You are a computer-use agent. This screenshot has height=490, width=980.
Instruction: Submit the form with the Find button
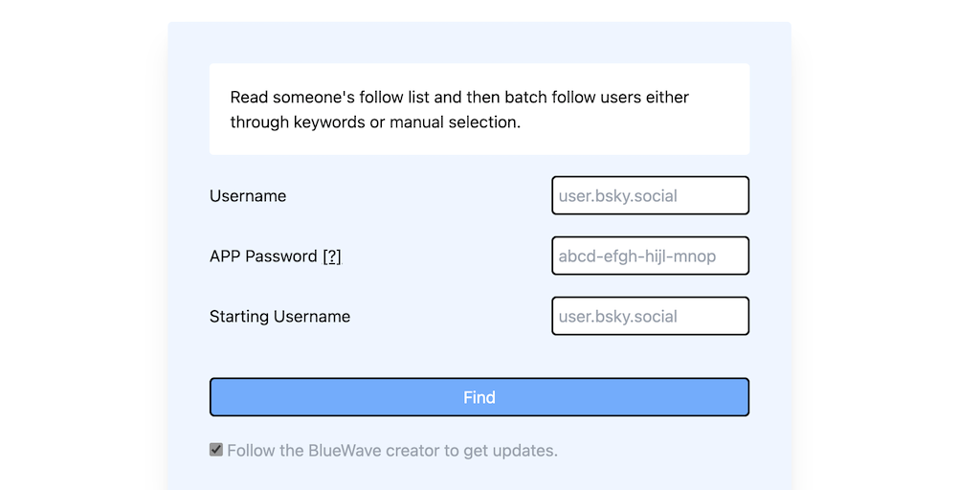coord(479,397)
